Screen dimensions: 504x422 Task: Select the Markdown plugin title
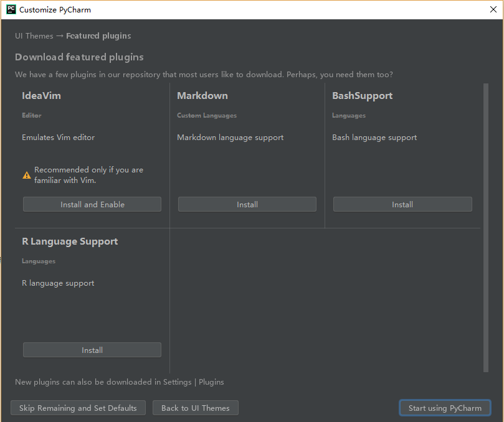point(202,96)
